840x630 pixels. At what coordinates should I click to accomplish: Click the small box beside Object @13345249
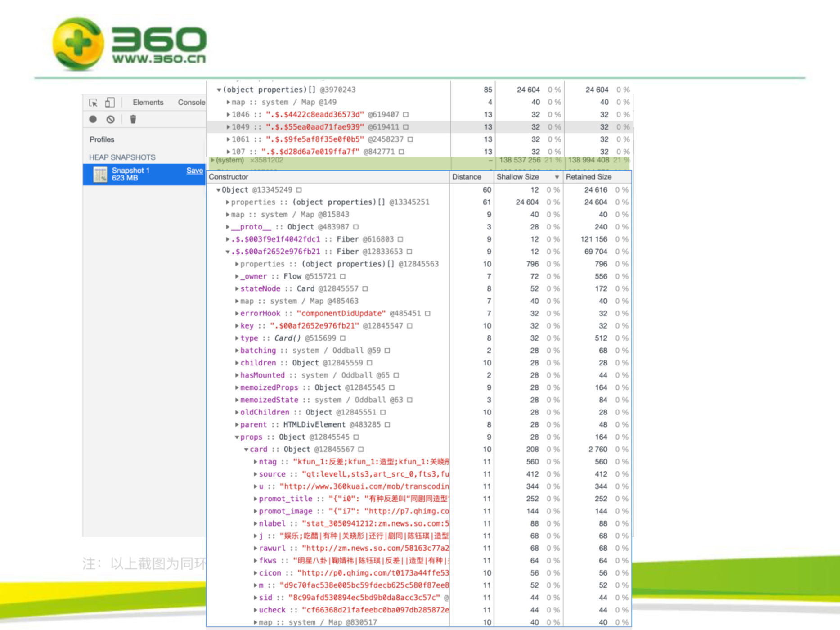tap(299, 190)
